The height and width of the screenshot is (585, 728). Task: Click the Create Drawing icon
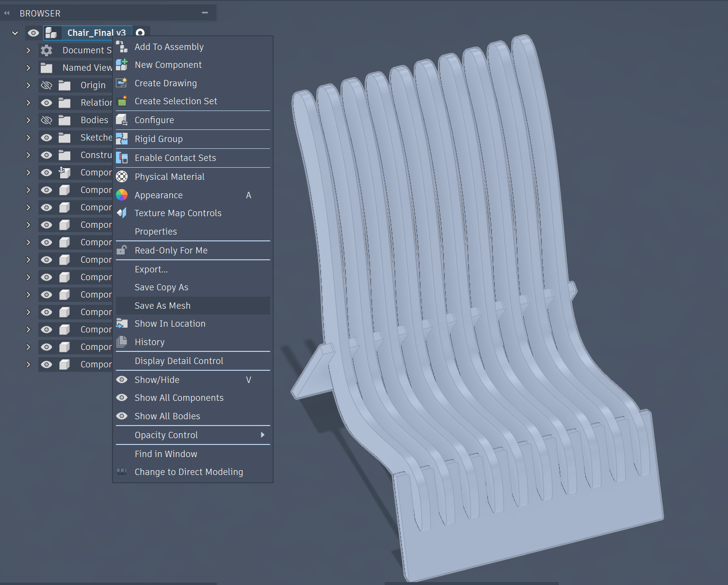click(x=122, y=83)
